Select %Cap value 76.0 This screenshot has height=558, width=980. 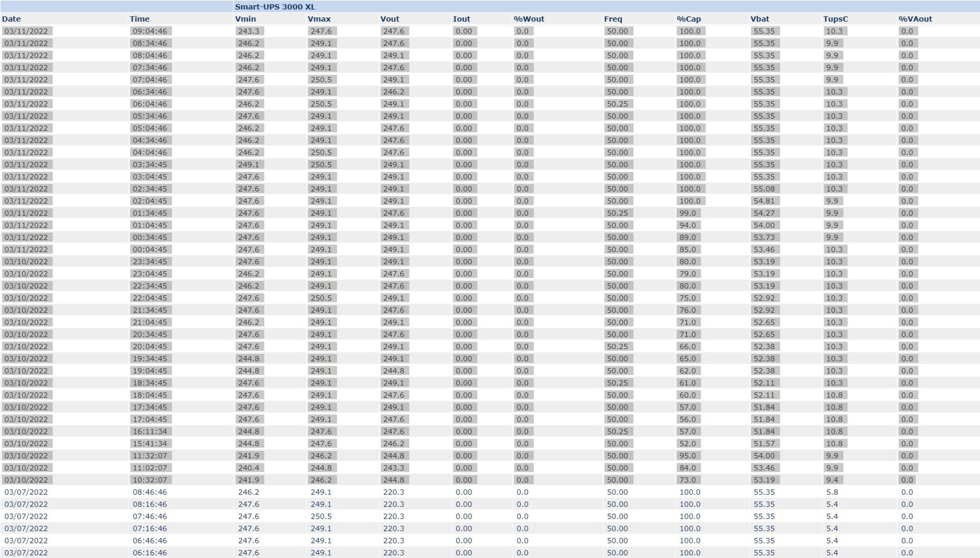(688, 310)
